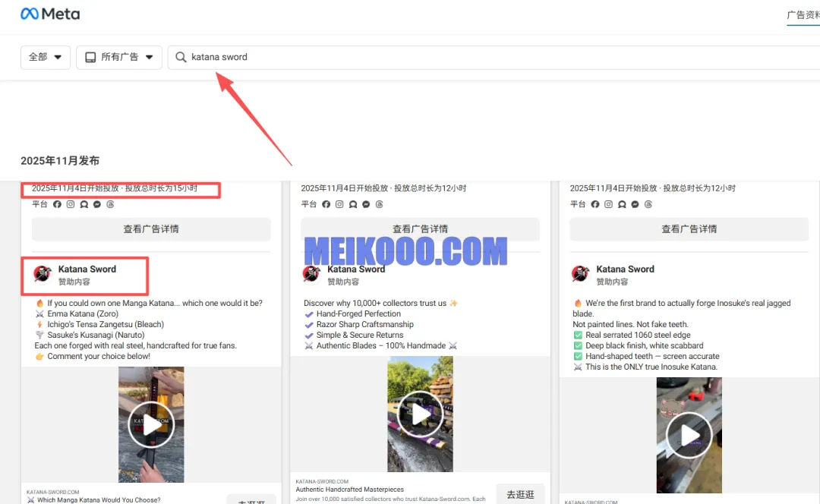Click Instagram icon in middle ad card

(339, 204)
